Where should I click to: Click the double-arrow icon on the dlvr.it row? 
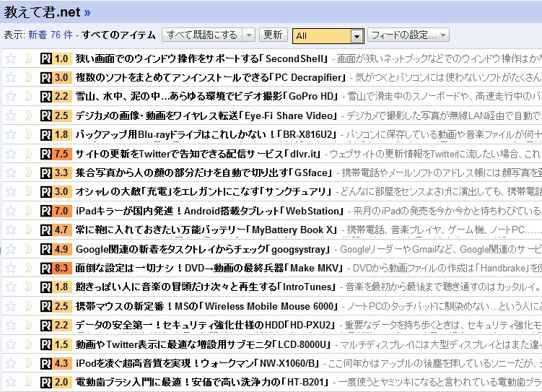(x=29, y=154)
